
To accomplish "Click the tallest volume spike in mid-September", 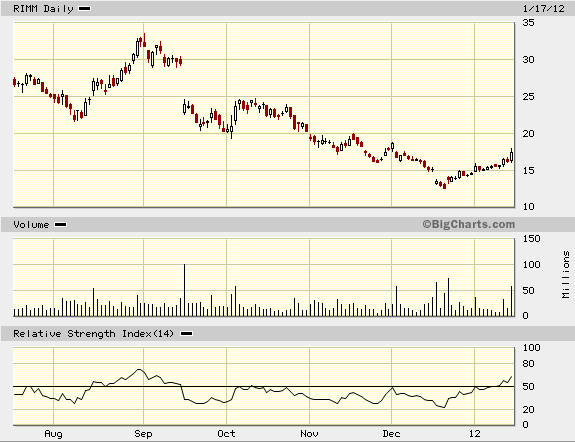I will [184, 290].
